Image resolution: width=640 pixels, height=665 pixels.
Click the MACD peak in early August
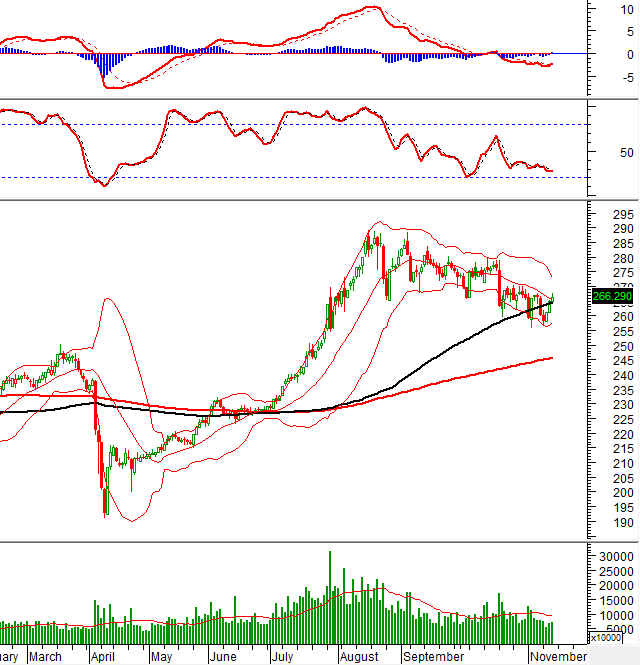(x=370, y=8)
